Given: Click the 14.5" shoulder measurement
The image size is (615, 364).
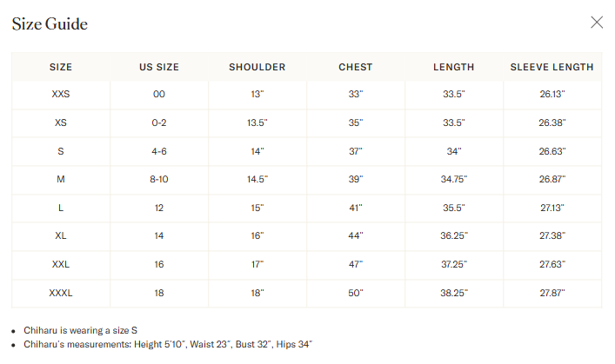Looking at the screenshot, I should pos(257,180).
